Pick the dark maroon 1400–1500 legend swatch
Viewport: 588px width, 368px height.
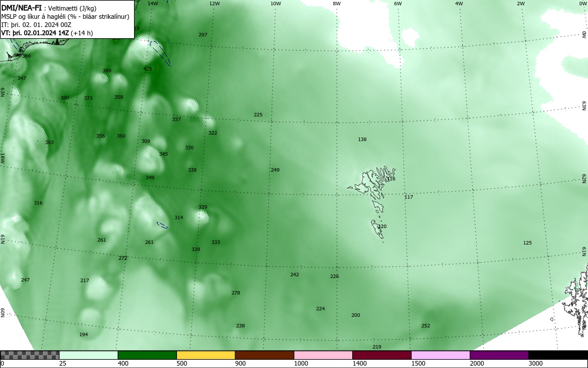click(382, 355)
